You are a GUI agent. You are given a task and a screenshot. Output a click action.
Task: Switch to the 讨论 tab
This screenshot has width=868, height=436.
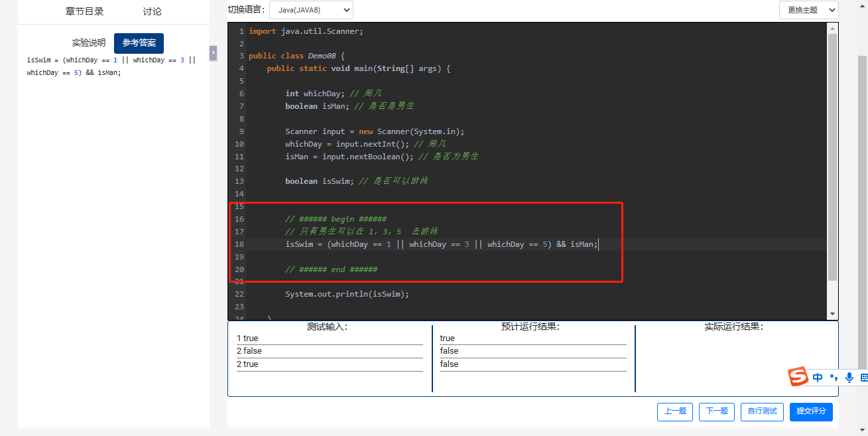click(152, 11)
